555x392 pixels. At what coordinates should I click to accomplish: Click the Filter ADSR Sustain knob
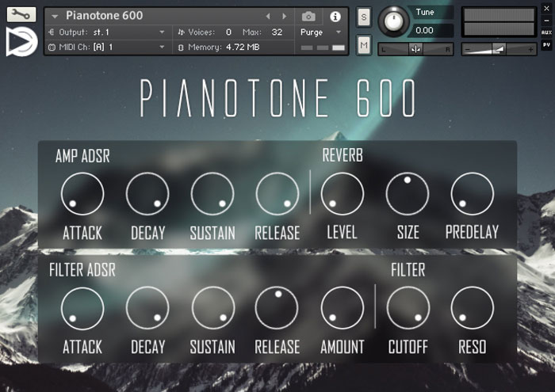coord(212,308)
